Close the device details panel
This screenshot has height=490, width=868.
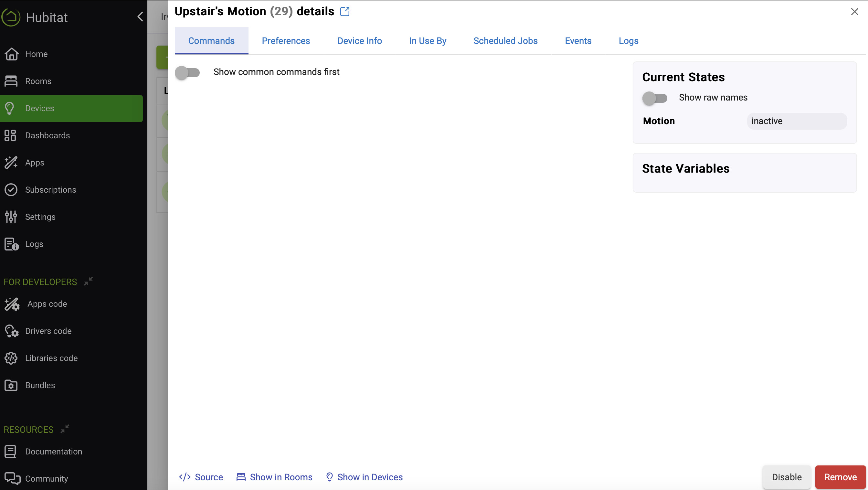(854, 12)
